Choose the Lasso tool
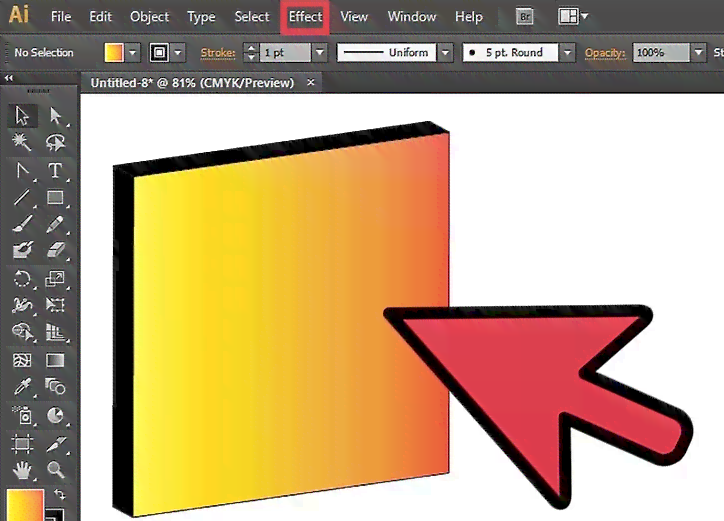Screen dimensions: 724x521 pos(55,142)
